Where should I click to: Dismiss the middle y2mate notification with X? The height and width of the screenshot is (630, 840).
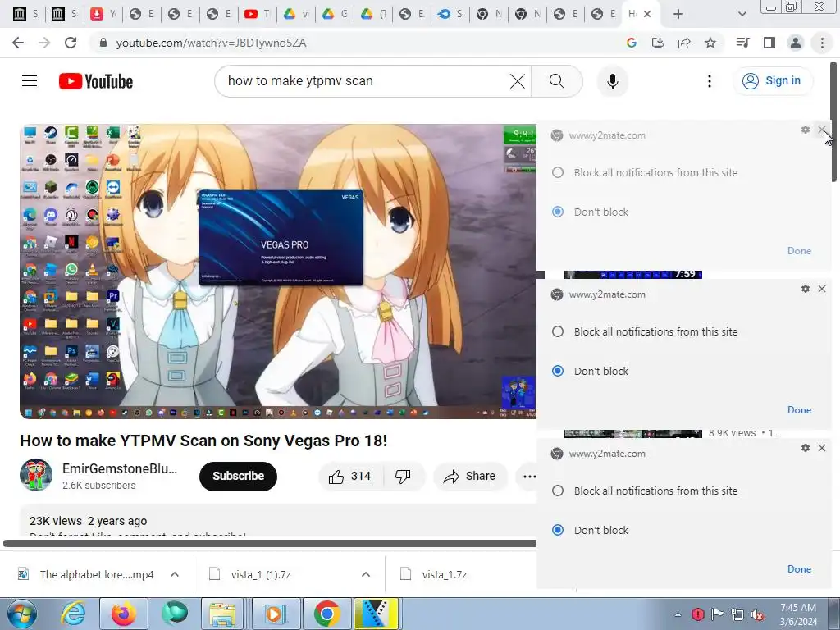(822, 289)
